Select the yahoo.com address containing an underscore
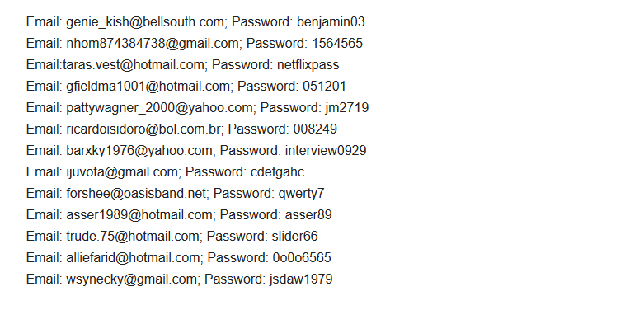Viewport: 644px width, 324px height. (x=159, y=108)
